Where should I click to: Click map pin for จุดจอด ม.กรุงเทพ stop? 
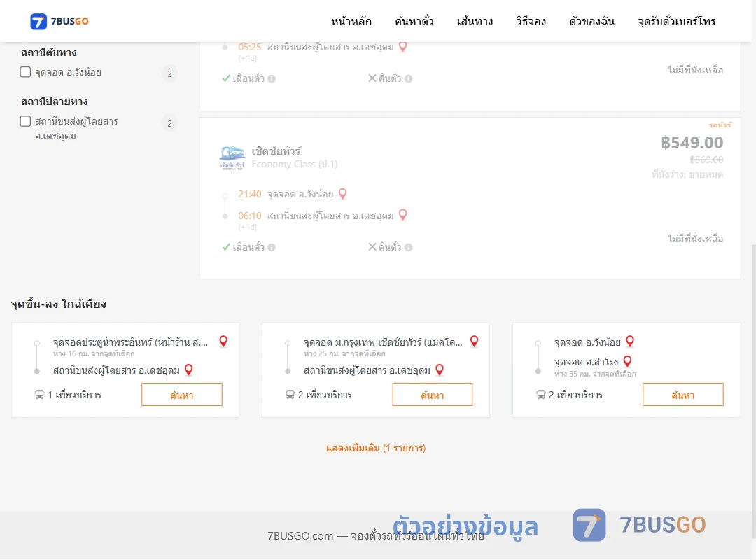click(x=475, y=341)
